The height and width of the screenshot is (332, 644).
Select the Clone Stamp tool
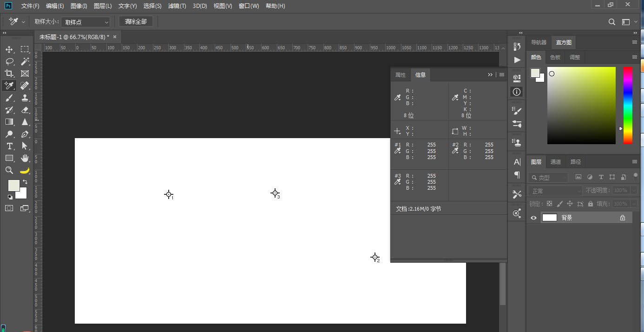coord(25,98)
